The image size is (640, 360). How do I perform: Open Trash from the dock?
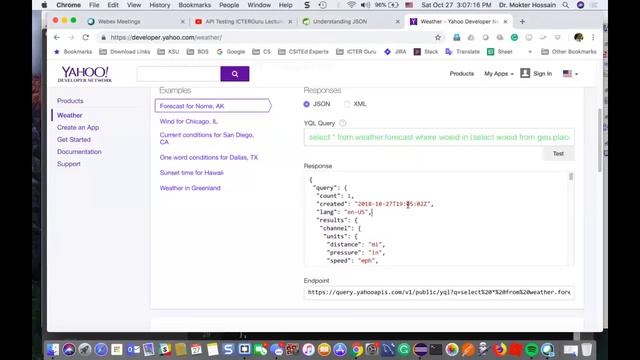click(587, 349)
